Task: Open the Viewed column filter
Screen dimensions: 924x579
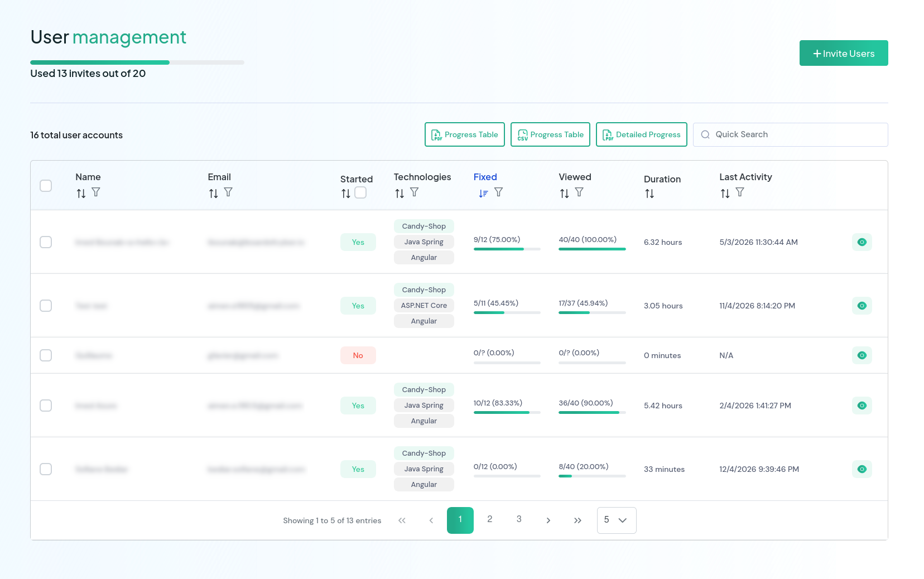Action: pyautogui.click(x=579, y=192)
